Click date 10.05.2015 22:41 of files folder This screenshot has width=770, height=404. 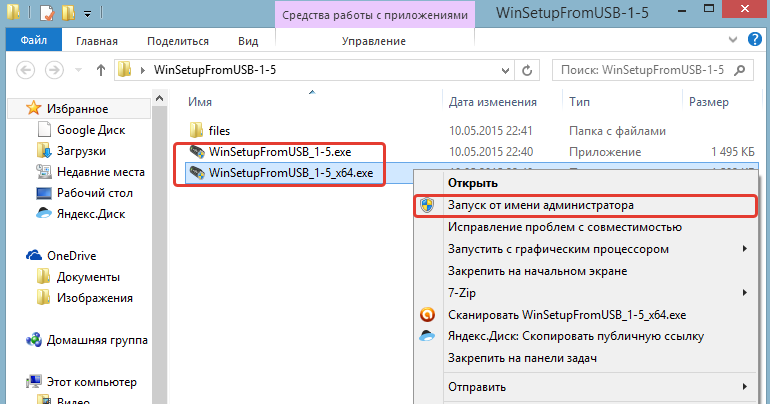[491, 131]
